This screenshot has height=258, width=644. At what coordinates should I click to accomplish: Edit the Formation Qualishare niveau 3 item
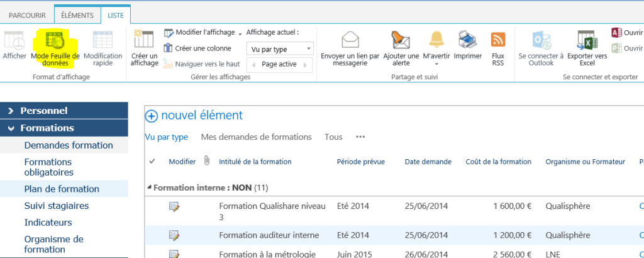click(175, 206)
